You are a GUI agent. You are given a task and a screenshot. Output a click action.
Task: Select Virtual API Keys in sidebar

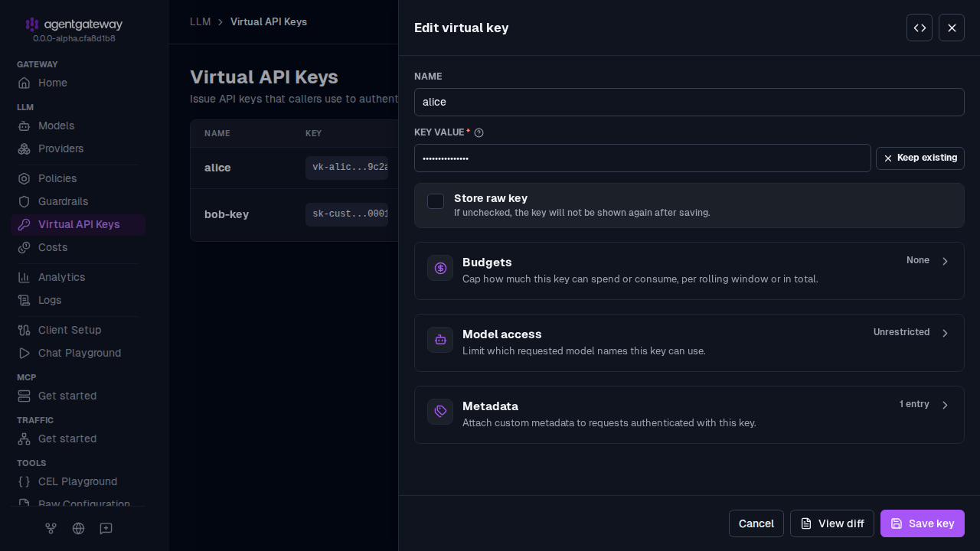coord(78,224)
